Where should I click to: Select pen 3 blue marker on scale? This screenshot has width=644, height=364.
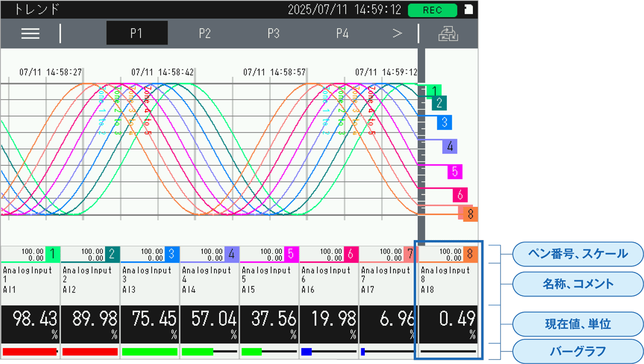click(444, 122)
